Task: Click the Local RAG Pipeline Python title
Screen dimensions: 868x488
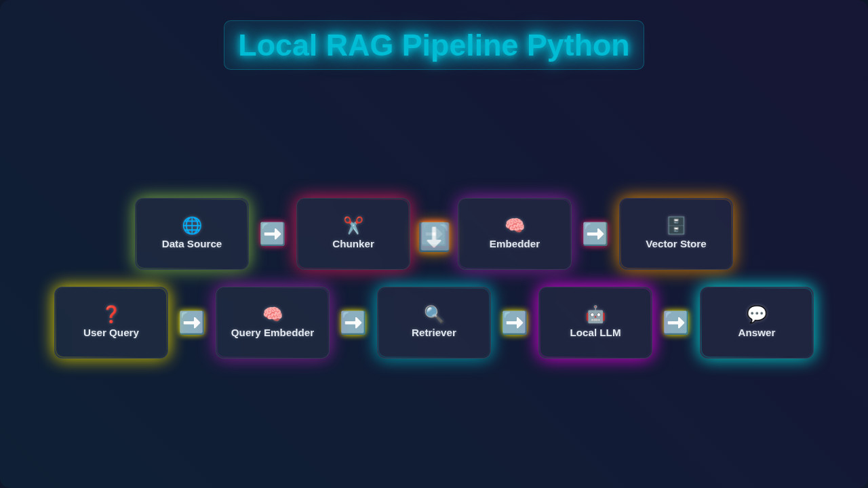Action: coord(433,45)
